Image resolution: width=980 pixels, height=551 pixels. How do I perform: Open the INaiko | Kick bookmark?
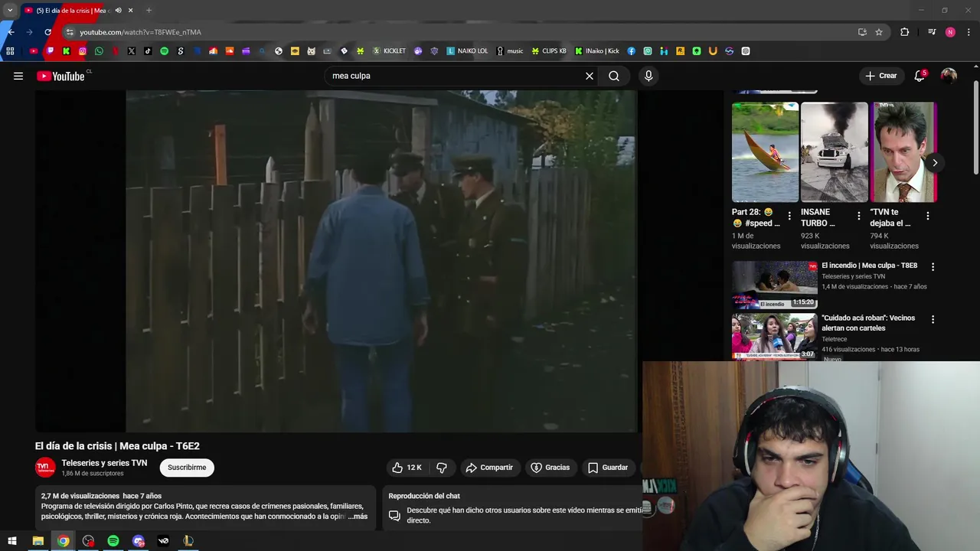597,51
